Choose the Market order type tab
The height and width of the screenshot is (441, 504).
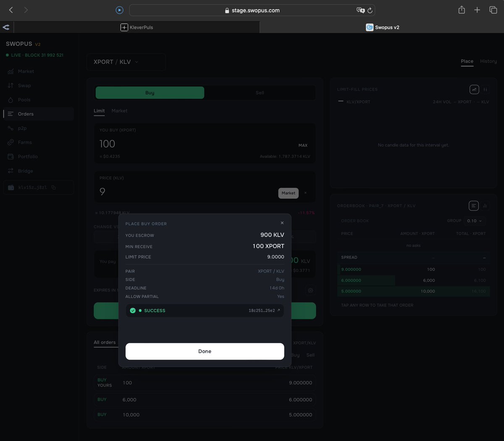(x=119, y=111)
